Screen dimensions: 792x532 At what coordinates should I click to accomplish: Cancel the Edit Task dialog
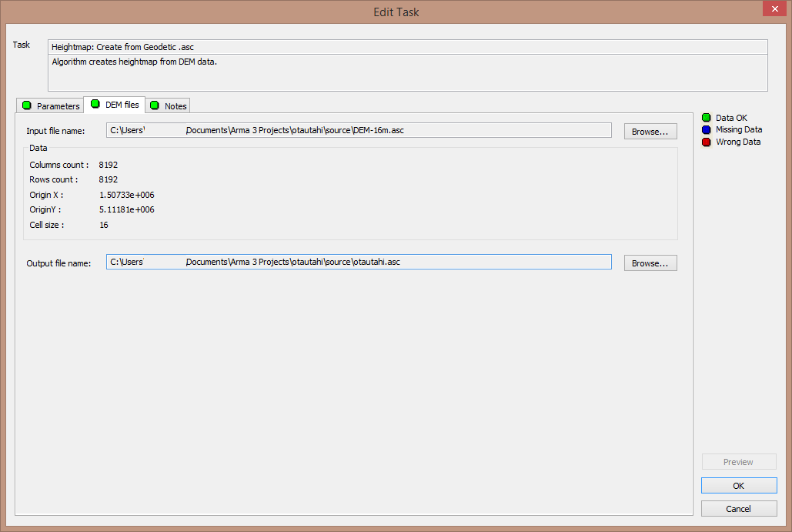point(739,509)
